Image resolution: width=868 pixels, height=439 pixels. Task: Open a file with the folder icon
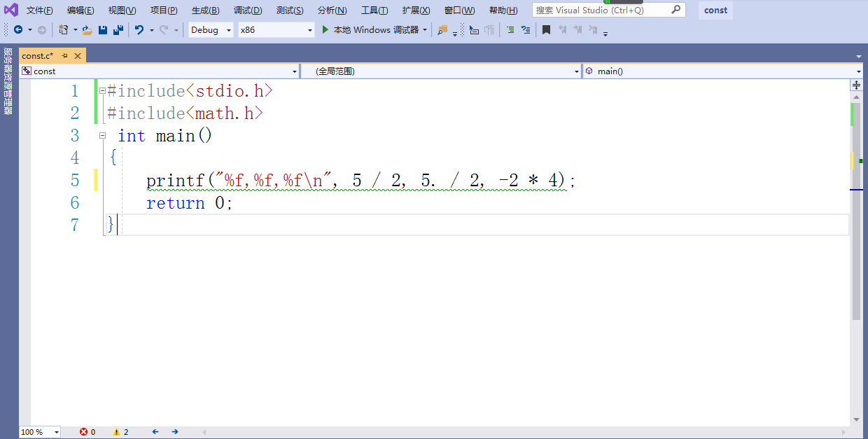click(87, 30)
